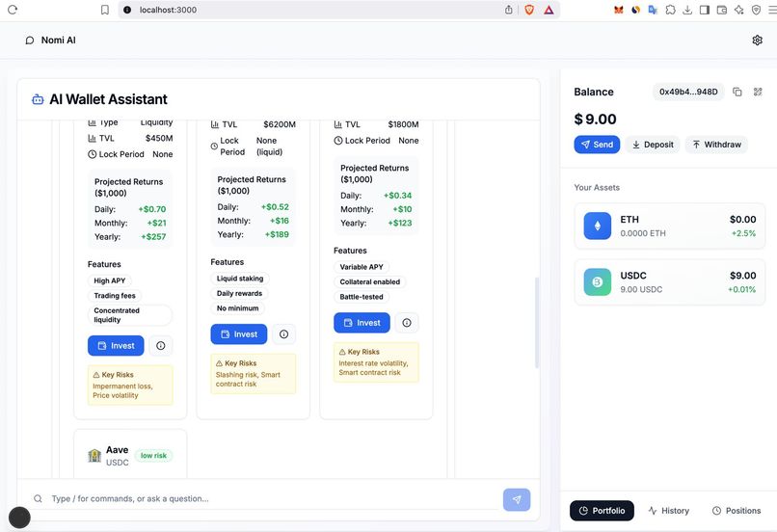The image size is (777, 532).
Task: Click the Impermanent loss Key Risks box
Action: click(130, 386)
